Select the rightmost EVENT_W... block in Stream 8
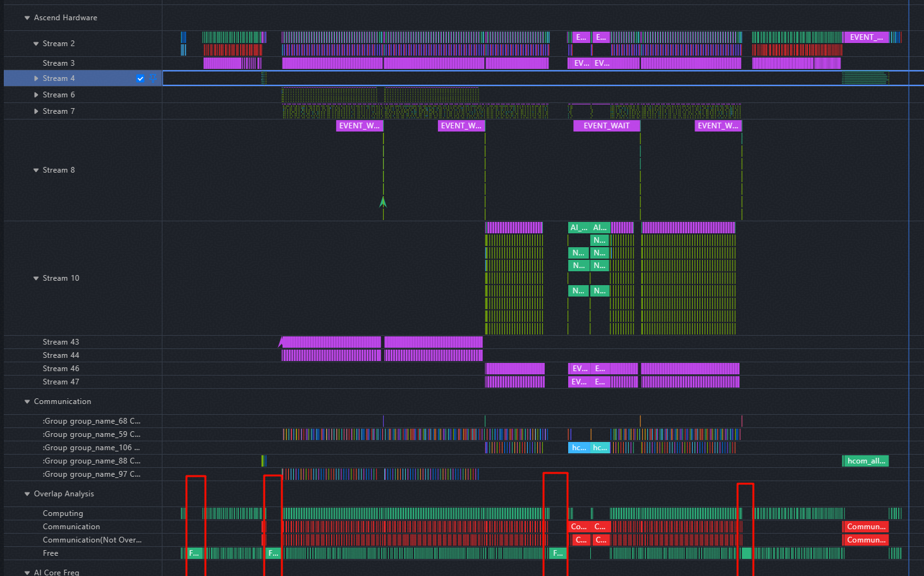This screenshot has height=576, width=924. [719, 126]
